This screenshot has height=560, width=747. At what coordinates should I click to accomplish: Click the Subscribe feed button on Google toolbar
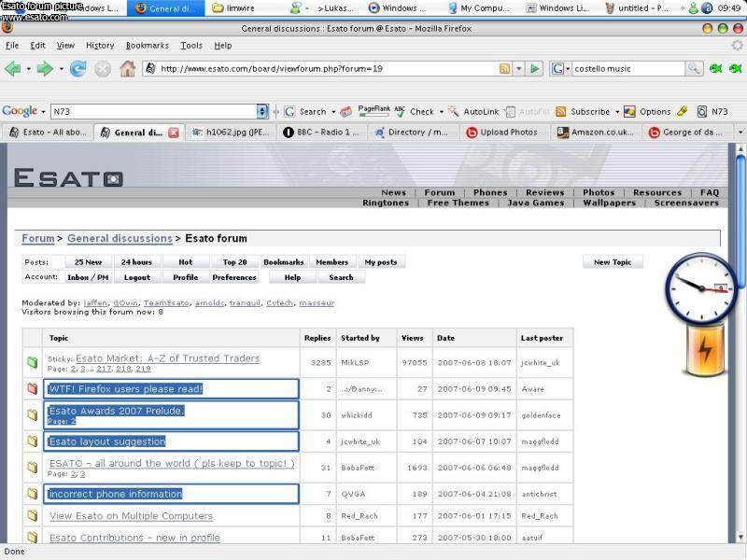(x=583, y=111)
